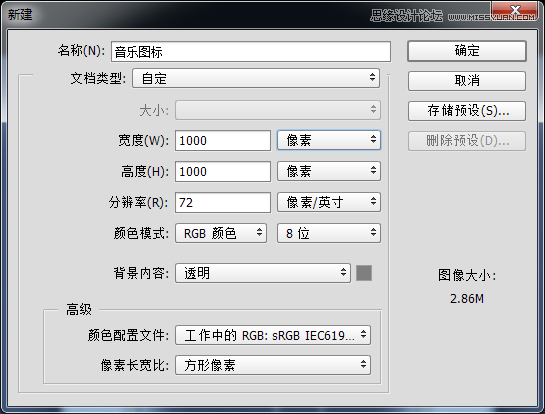The height and width of the screenshot is (414, 545).
Task: Open the 宽度 unit dropdown
Action: 329,140
